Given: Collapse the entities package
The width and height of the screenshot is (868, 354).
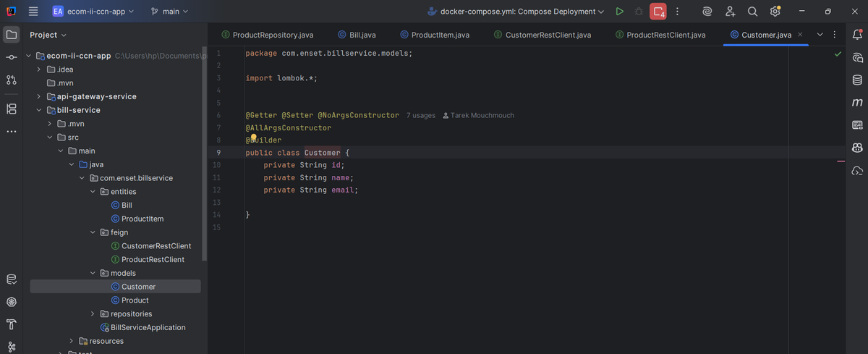Looking at the screenshot, I should point(93,192).
